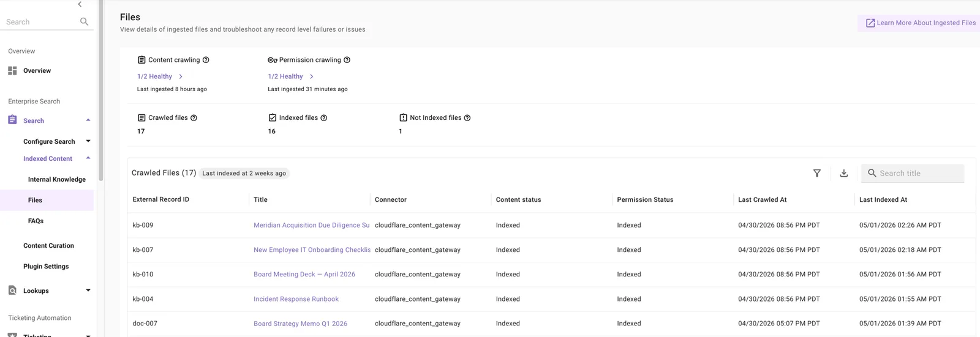
Task: Click timestamp 05/01/2026 02:26 AM PDT
Action: click(900, 225)
